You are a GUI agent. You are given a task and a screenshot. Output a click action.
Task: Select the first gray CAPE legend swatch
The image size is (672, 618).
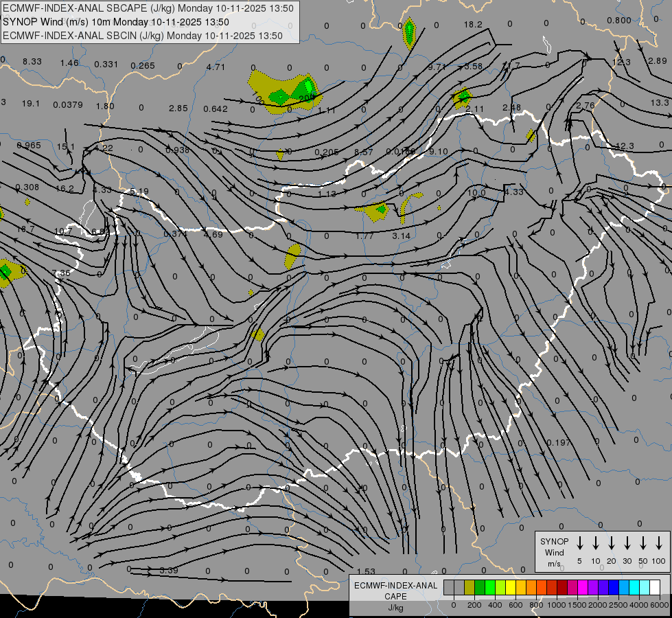tap(449, 587)
